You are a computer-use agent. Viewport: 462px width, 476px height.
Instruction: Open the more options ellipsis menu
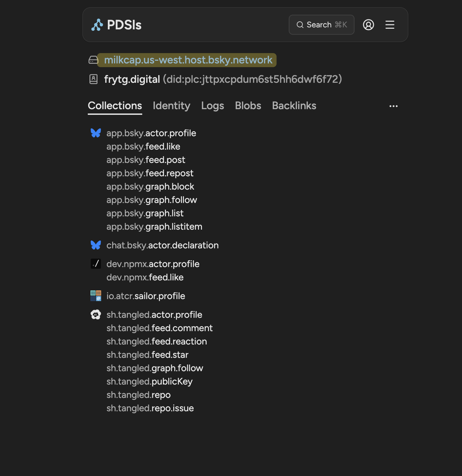click(394, 106)
